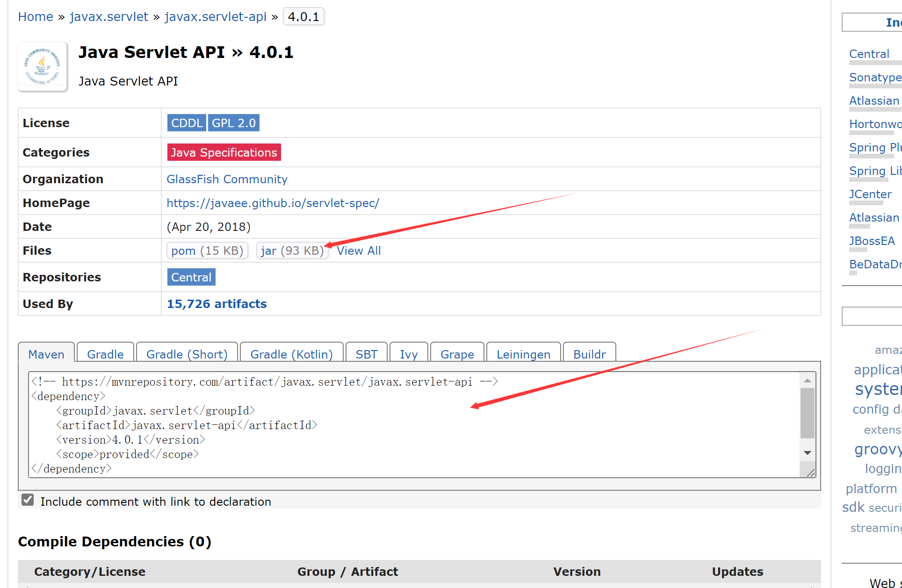Click the View All files link

(359, 251)
